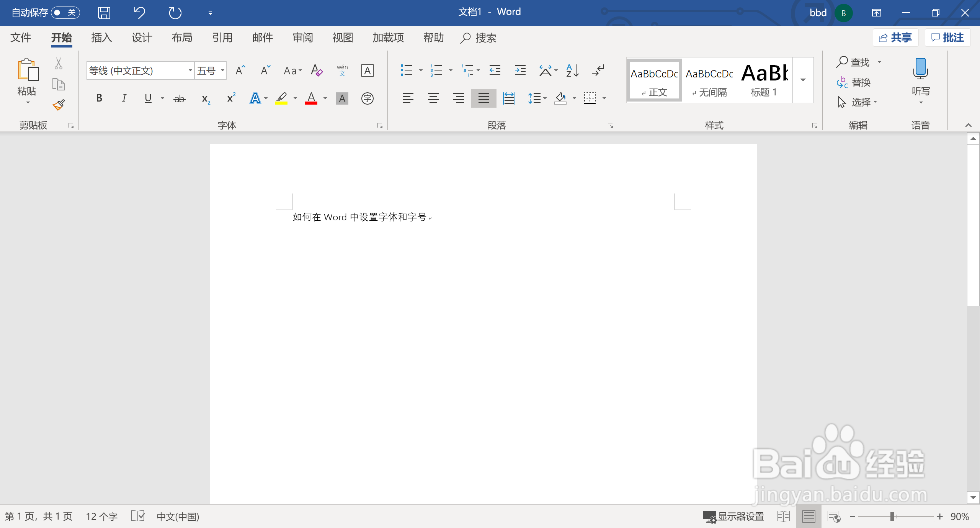
Task: Clear all formatting with the eraser icon
Action: pos(316,71)
